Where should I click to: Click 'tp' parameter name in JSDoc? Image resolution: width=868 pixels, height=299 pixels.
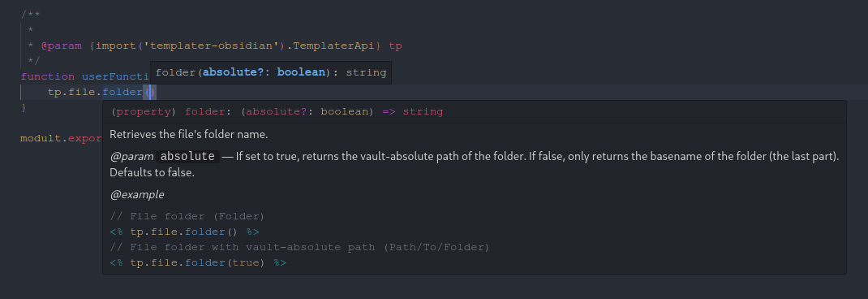pos(395,46)
